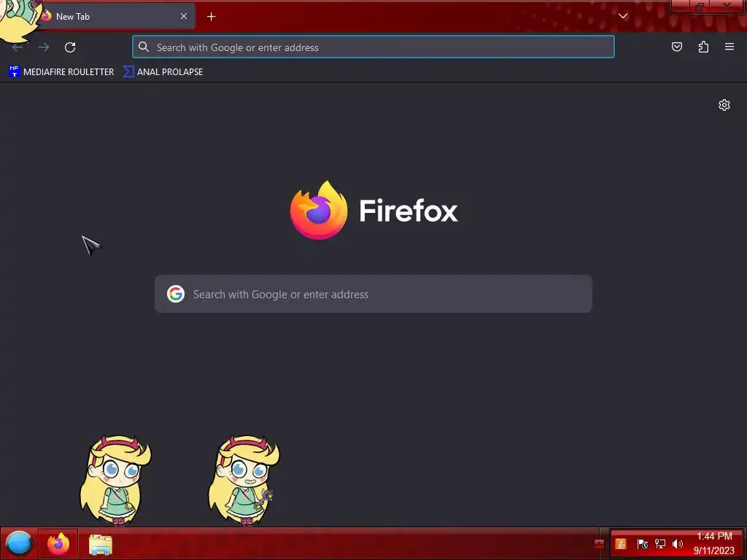
Task: Click the left Star Butterfly desktop mascot
Action: point(115,480)
